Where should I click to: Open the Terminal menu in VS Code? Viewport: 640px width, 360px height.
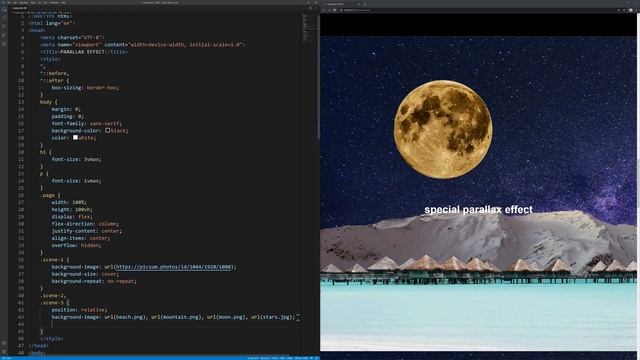[54, 2]
